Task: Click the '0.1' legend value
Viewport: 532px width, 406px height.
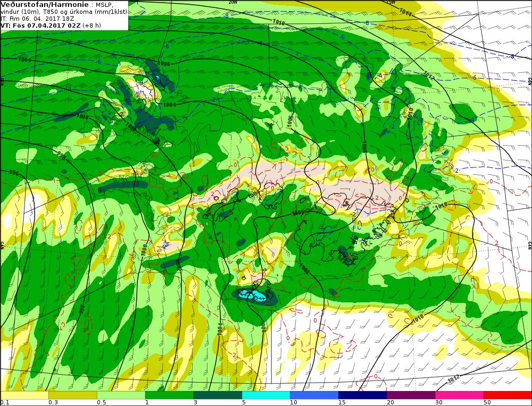Action: (x=4, y=402)
